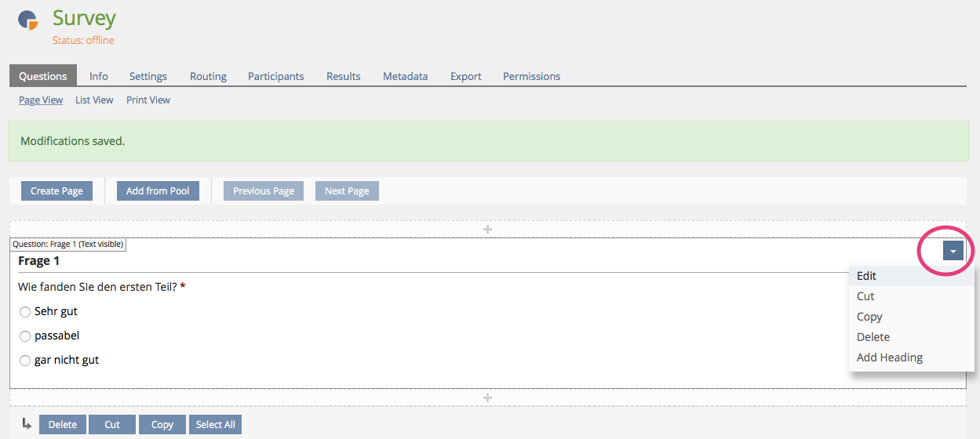
Task: Click the Survey pie chart icon
Action: 28,20
